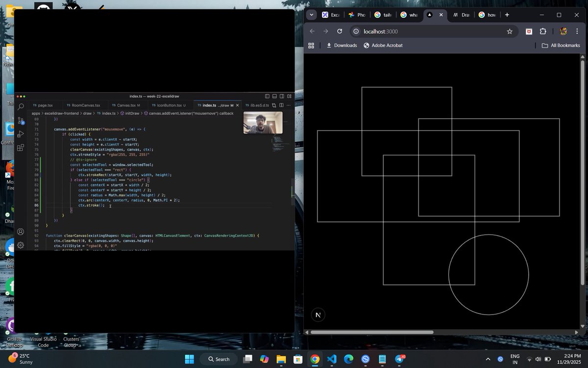Screen dimensions: 588x368
Task: Switch to the 'how' Google search tab
Action: (x=488, y=15)
